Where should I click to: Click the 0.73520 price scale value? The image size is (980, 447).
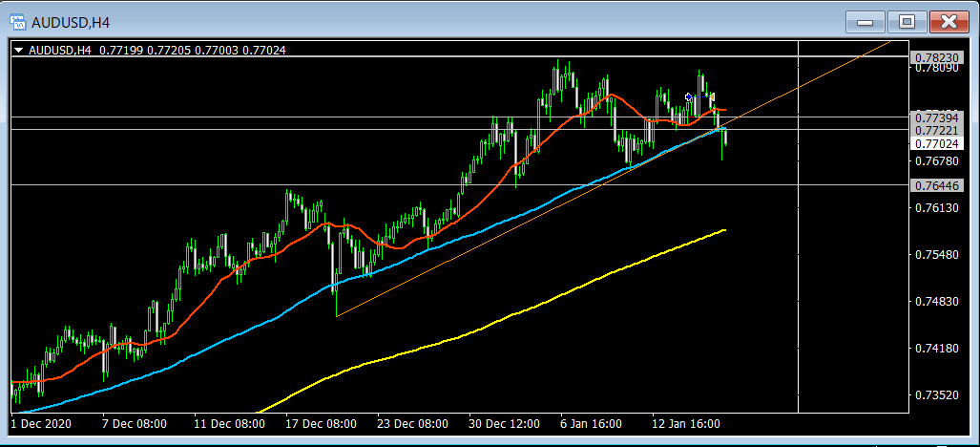(x=937, y=395)
